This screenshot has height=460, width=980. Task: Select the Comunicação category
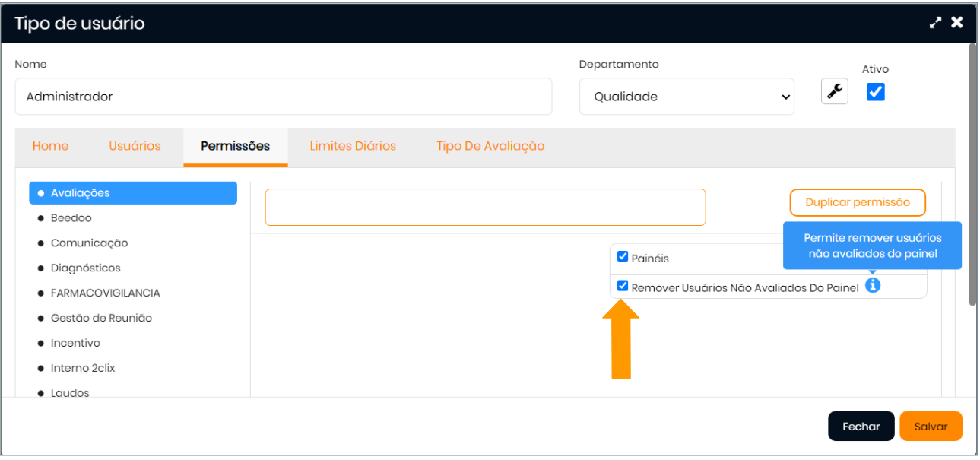[89, 243]
